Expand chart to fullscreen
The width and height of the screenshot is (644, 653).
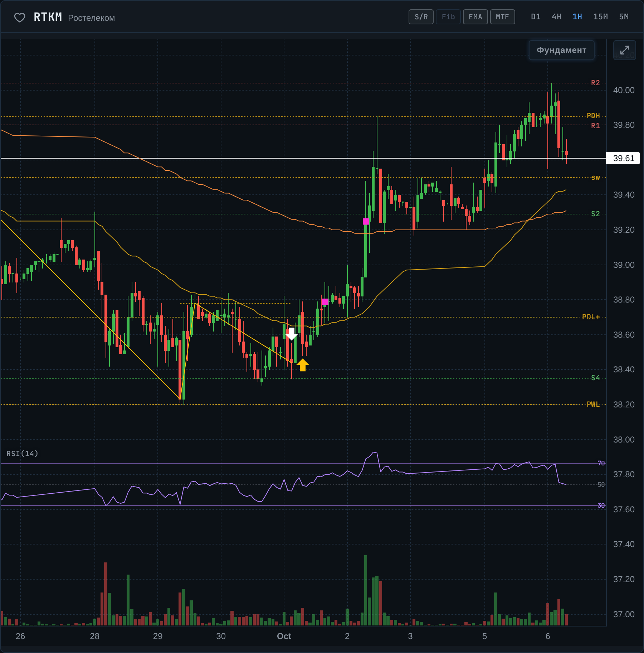pos(624,50)
